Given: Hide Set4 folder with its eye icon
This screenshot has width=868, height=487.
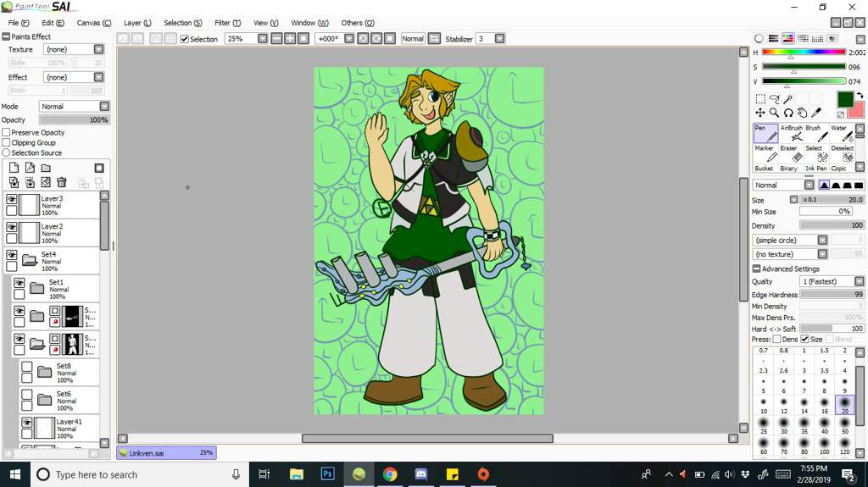Looking at the screenshot, I should click(x=12, y=255).
